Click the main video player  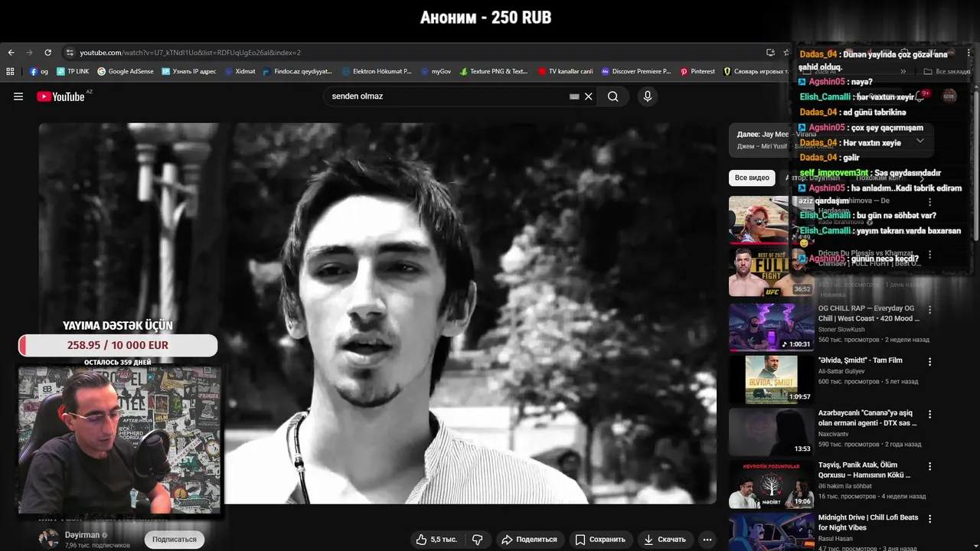[x=377, y=313]
